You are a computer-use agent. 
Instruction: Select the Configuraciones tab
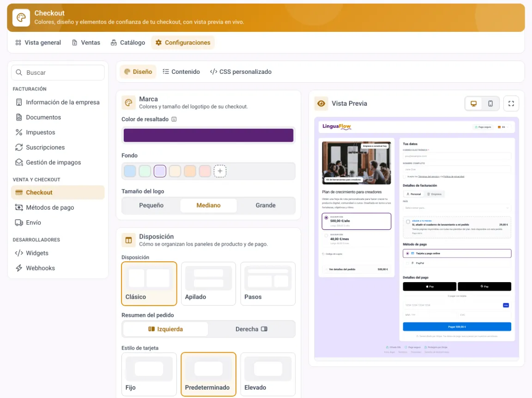(183, 43)
